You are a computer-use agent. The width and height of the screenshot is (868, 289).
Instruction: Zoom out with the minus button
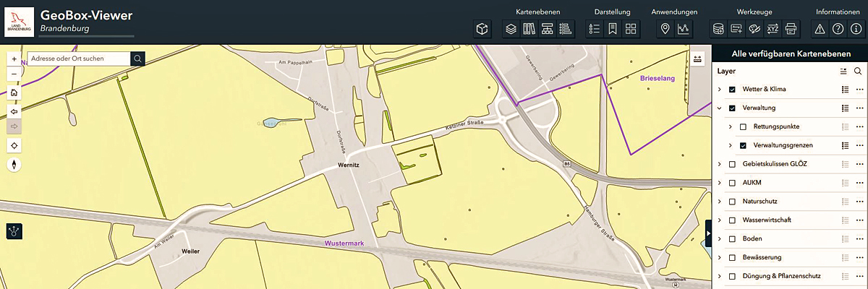click(x=14, y=74)
